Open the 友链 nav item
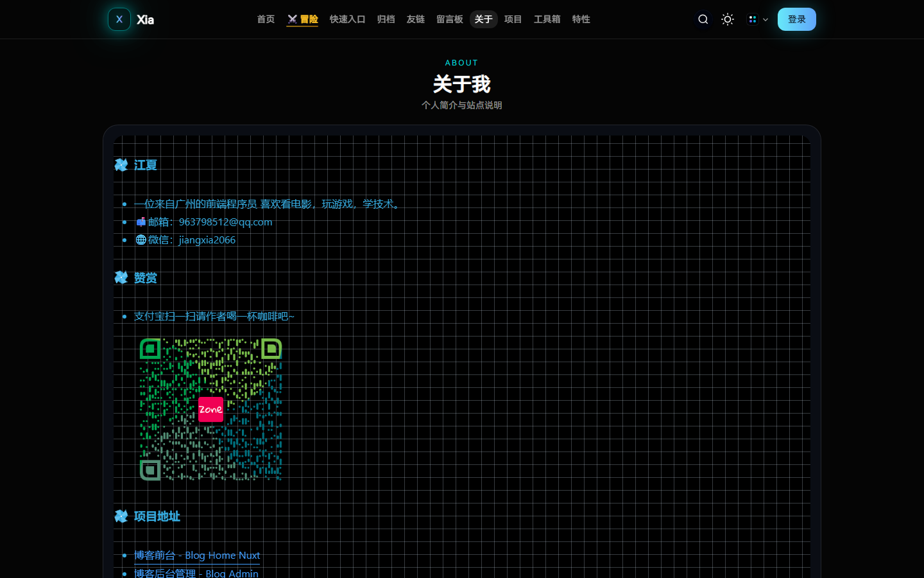924x578 pixels. click(x=416, y=19)
